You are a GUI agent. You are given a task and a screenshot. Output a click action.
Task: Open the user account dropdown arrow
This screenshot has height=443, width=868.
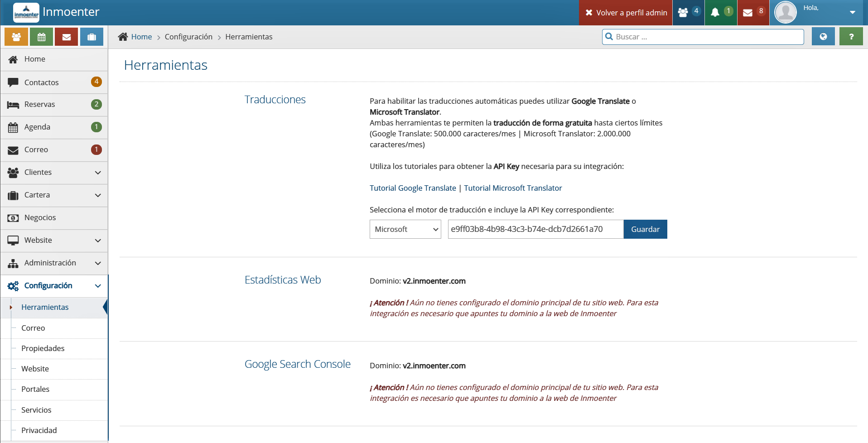[853, 12]
